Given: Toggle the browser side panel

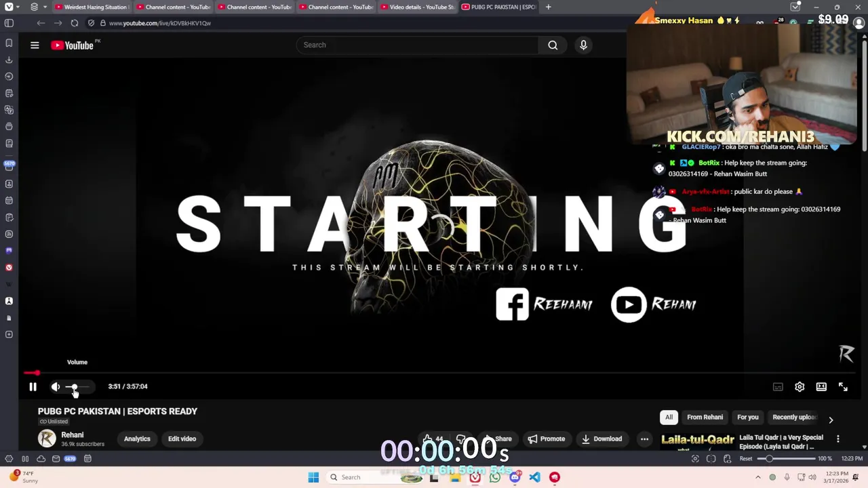Looking at the screenshot, I should coord(9,23).
